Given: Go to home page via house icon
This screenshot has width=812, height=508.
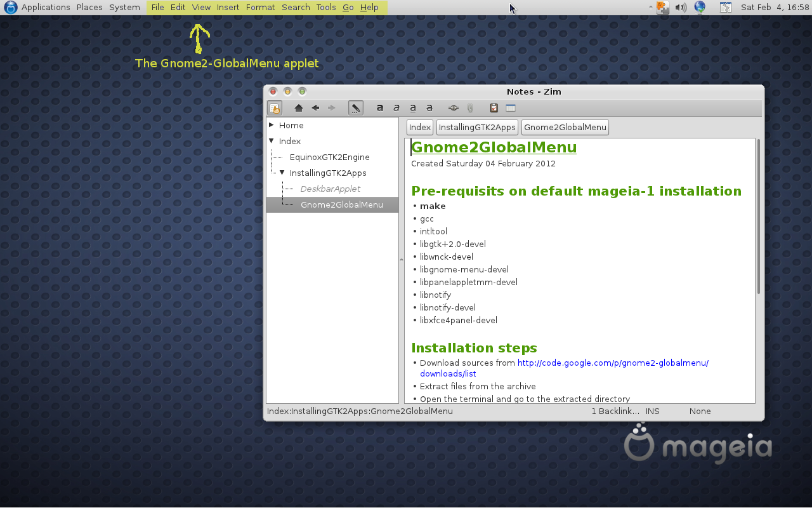Looking at the screenshot, I should (299, 108).
